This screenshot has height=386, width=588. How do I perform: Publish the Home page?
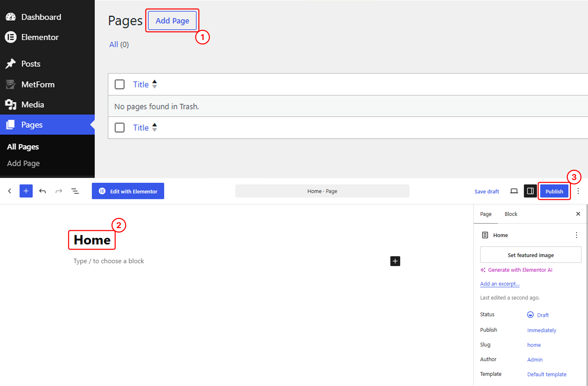[x=554, y=191]
